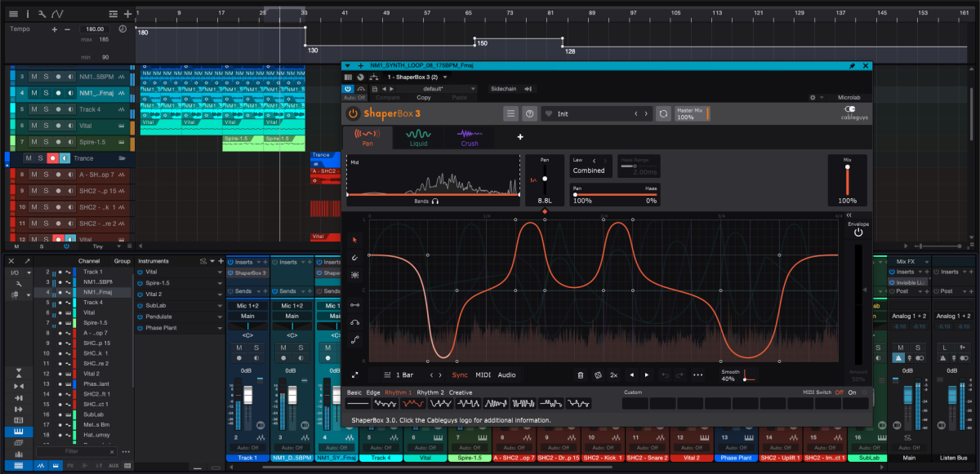Viewport: 980px width, 474px height.
Task: Select the S-curve draw tool
Action: (355, 339)
